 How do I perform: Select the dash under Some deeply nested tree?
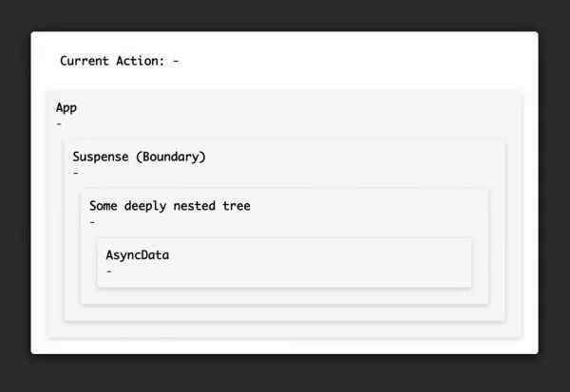point(92,222)
